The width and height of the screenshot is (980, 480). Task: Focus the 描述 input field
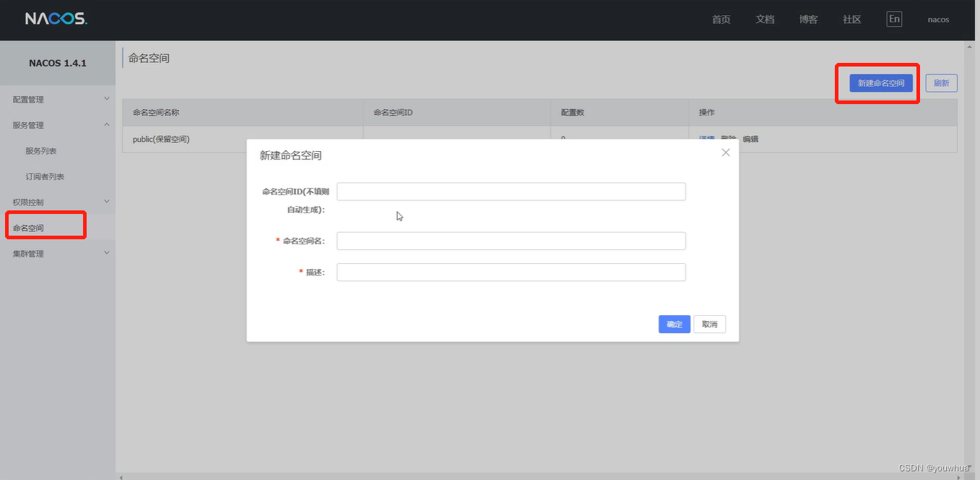[x=511, y=272]
